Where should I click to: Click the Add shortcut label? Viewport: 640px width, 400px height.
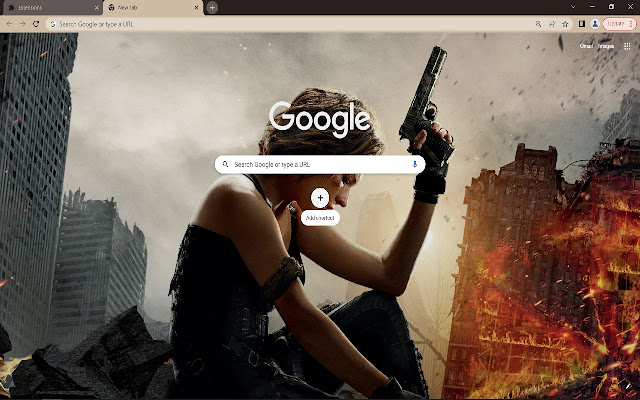320,218
